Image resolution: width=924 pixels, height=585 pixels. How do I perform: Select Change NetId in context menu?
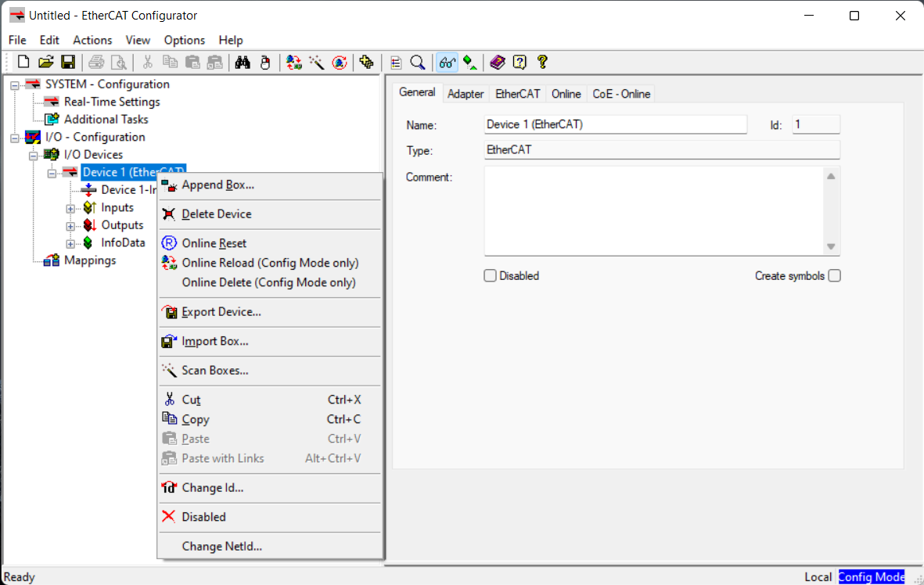270,546
